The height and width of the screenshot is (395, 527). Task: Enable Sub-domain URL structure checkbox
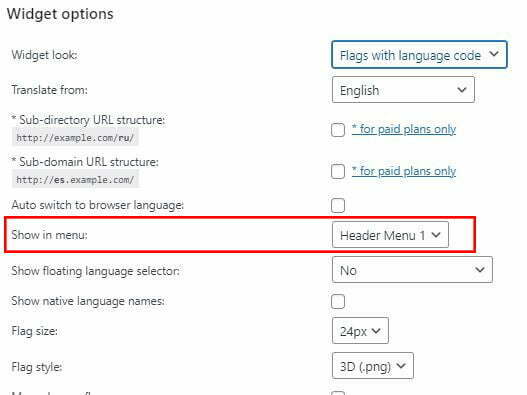(338, 171)
